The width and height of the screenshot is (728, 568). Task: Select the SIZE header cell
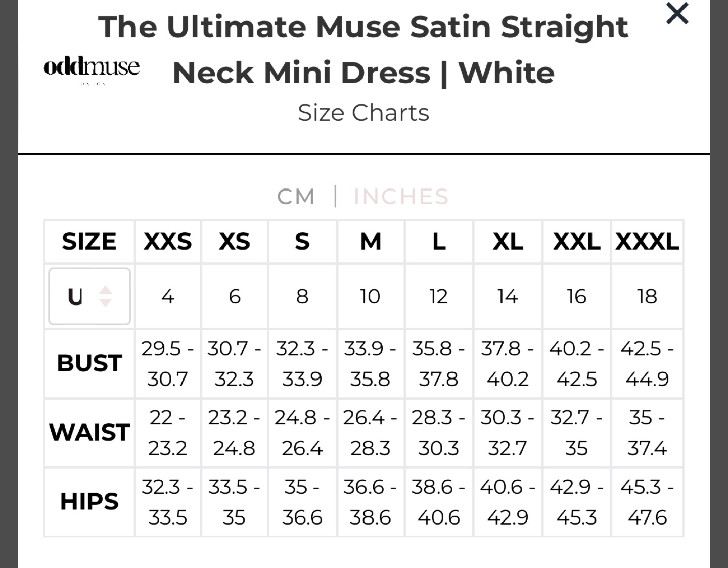(89, 242)
